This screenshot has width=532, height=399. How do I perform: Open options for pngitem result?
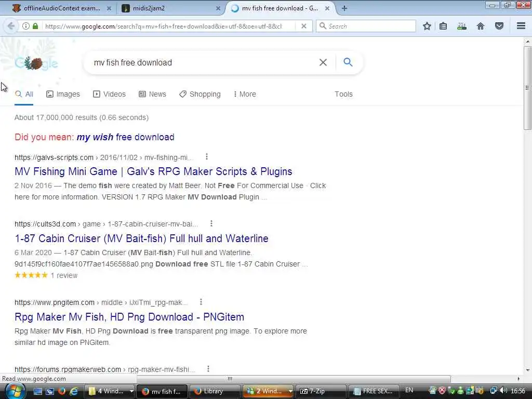(201, 302)
